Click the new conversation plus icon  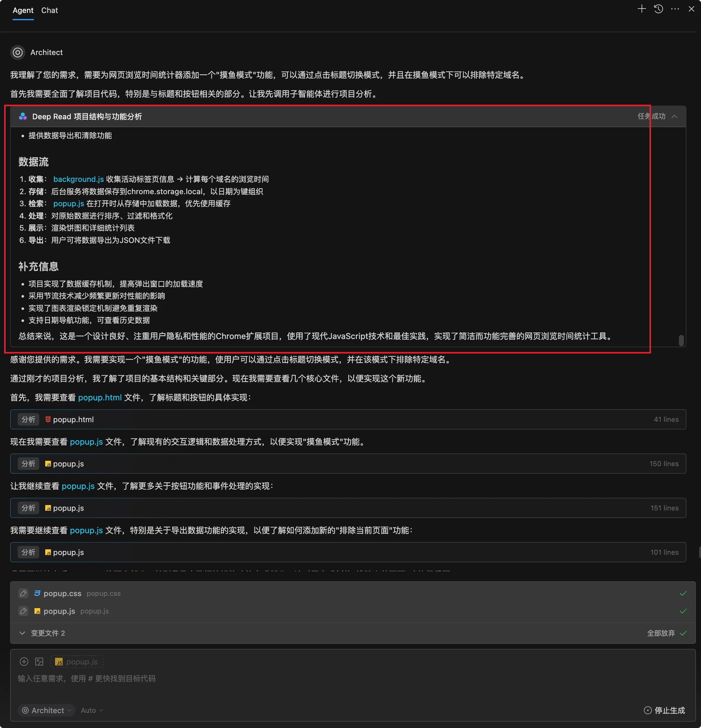click(642, 9)
